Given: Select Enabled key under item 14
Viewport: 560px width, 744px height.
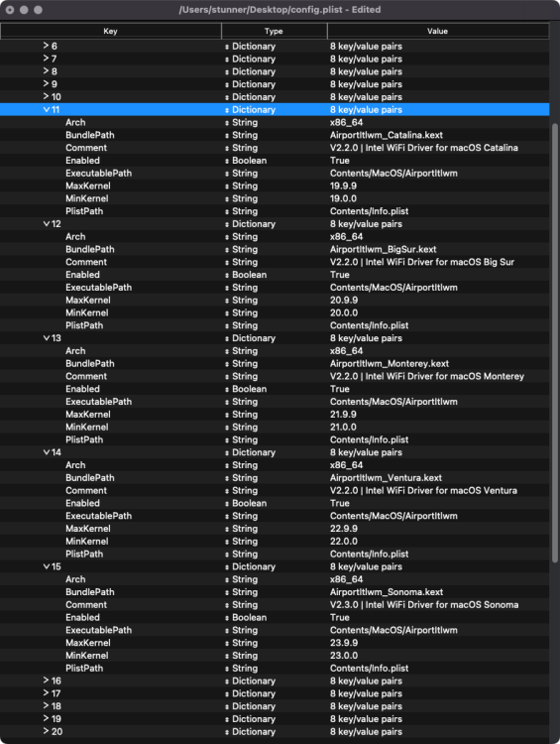Looking at the screenshot, I should pyautogui.click(x=82, y=503).
